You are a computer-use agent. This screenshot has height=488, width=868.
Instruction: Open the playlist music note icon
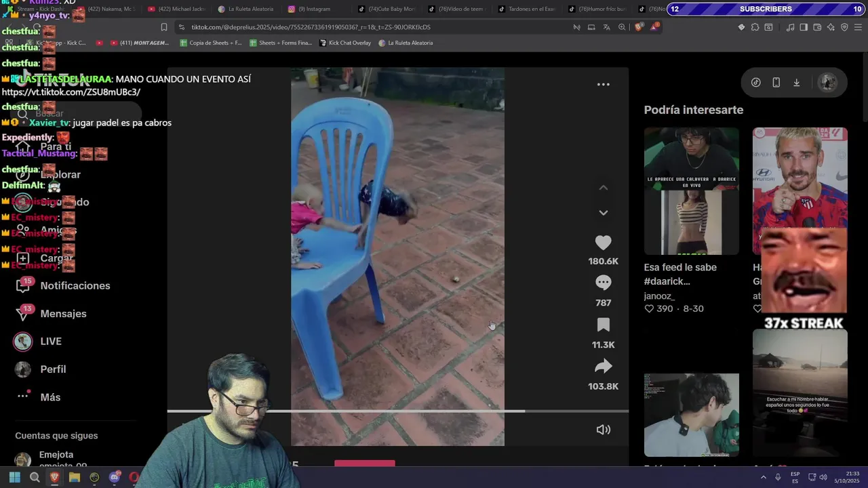[790, 27]
